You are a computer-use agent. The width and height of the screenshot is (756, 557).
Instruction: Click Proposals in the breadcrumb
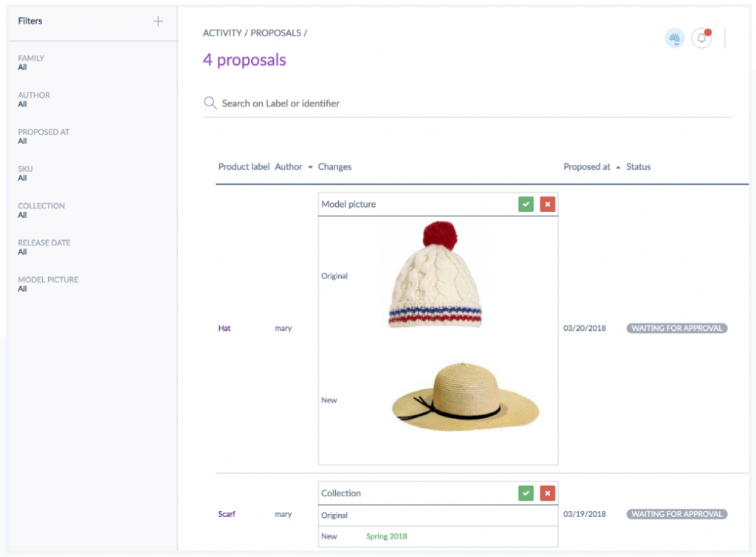[x=275, y=33]
